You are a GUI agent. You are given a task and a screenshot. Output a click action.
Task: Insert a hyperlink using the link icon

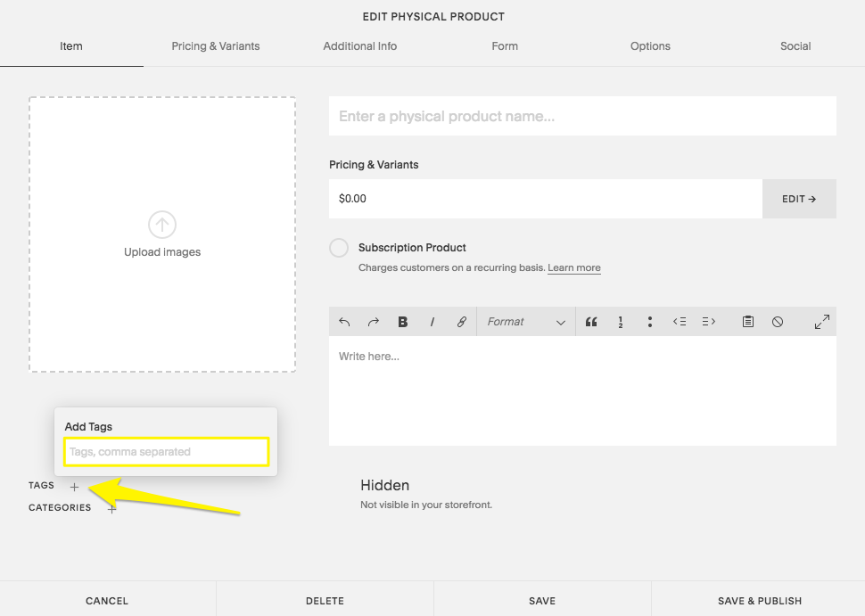[x=462, y=322]
